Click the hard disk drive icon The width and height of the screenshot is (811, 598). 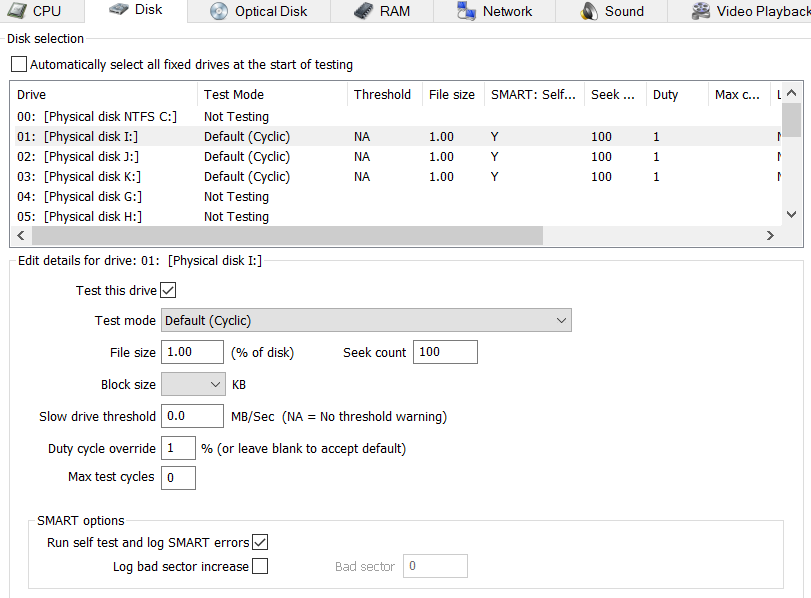tap(119, 9)
